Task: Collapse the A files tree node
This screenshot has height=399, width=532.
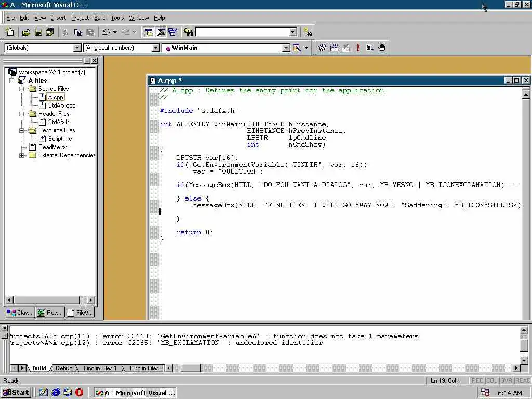Action: pyautogui.click(x=11, y=81)
